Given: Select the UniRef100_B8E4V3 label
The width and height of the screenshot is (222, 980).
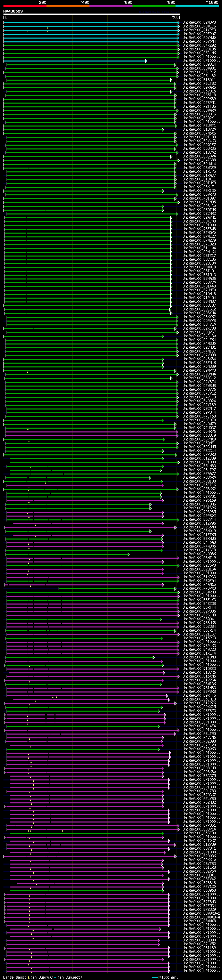Looking at the screenshot, I should [199, 600].
